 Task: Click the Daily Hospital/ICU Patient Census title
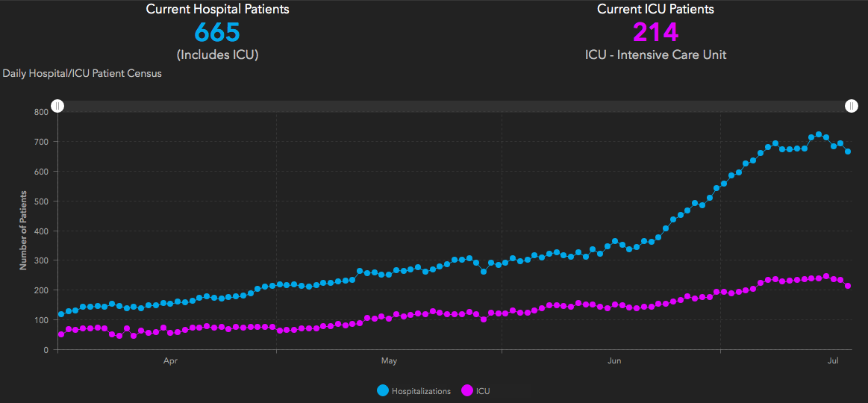pos(82,73)
